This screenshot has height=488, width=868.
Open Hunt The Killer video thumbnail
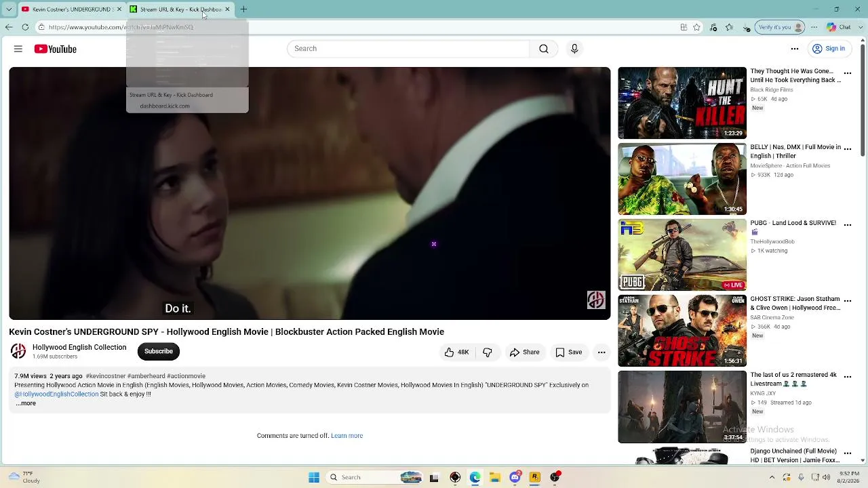point(682,103)
